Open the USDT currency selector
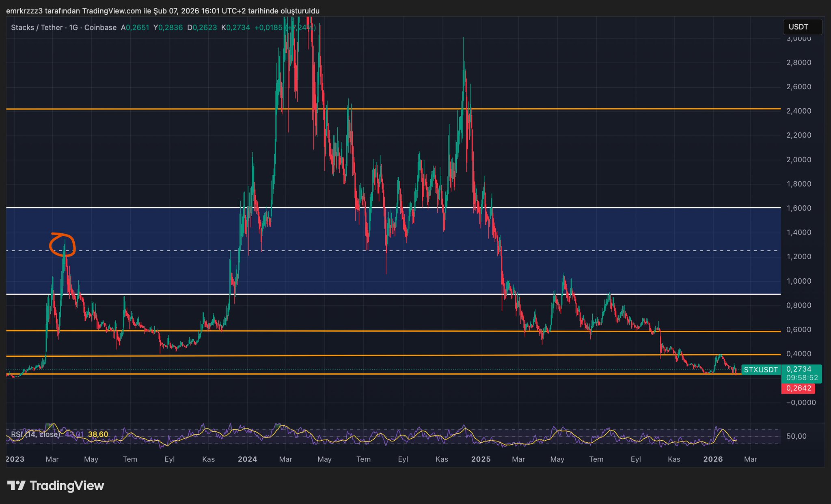Screen dimensions: 831x504 click(802, 27)
